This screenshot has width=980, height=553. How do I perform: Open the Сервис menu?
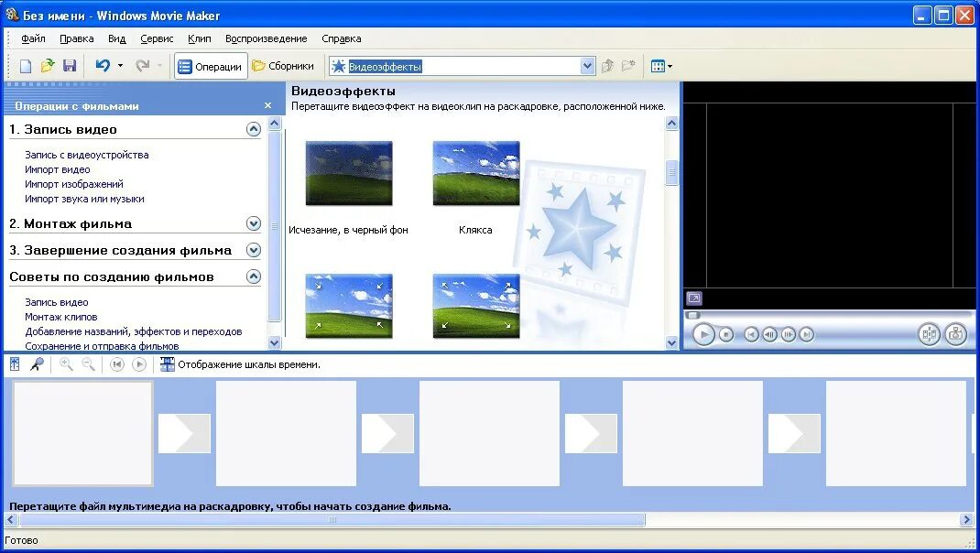click(156, 38)
